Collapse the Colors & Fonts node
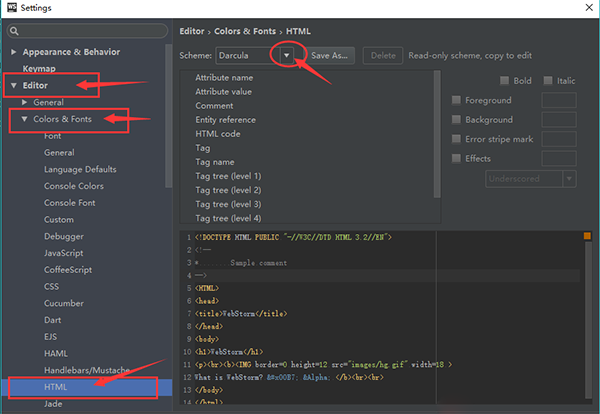Image resolution: width=600 pixels, height=414 pixels. [24, 119]
